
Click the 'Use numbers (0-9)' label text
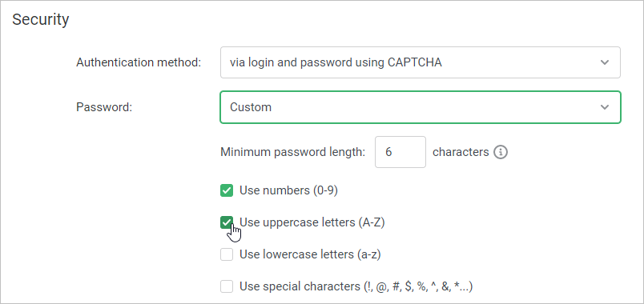click(288, 190)
